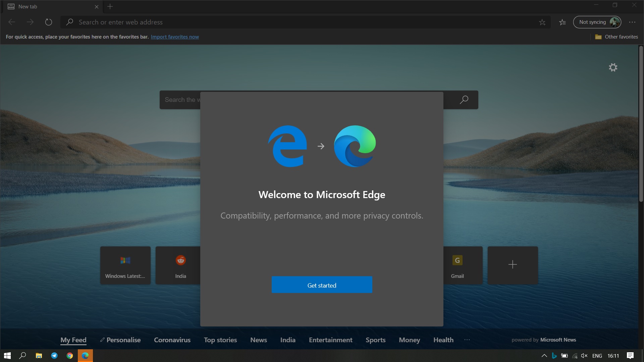
Task: Click the Bing search icon in taskbar
Action: (554, 355)
